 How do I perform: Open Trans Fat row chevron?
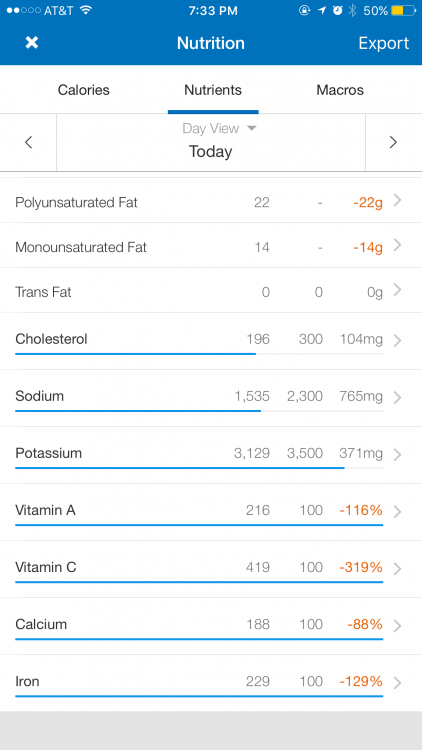[x=397, y=290]
